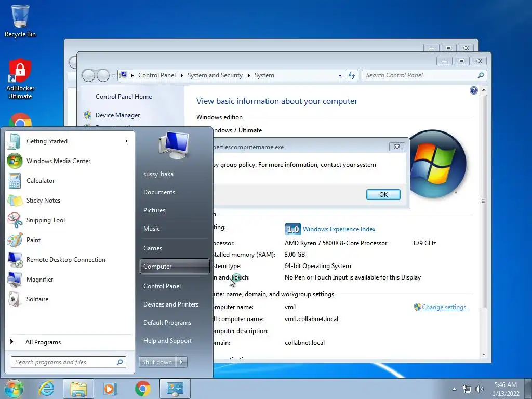Expand the Getting Started submenu arrow
The width and height of the screenshot is (532, 399).
coord(127,141)
